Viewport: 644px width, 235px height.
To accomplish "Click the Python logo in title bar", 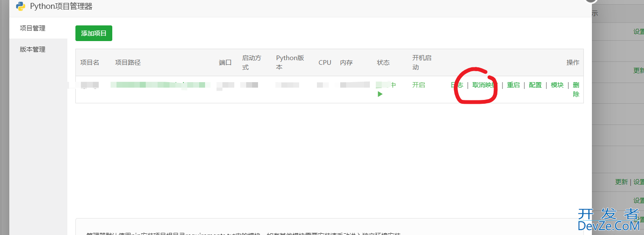I will 20,6.
